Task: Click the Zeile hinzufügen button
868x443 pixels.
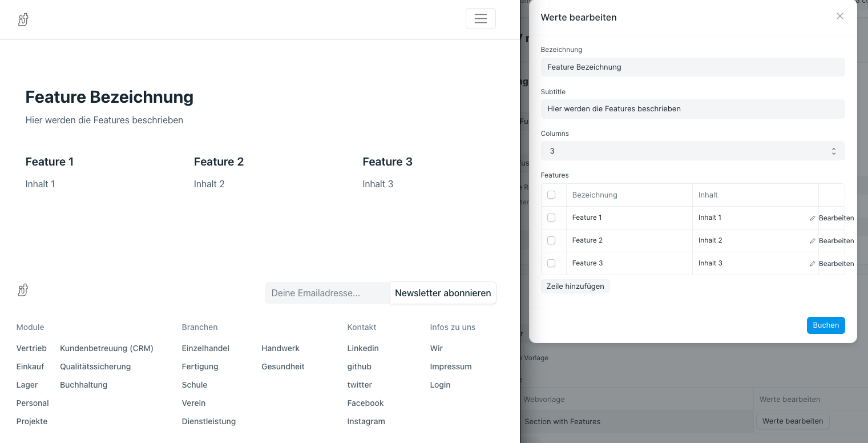Action: tap(575, 286)
